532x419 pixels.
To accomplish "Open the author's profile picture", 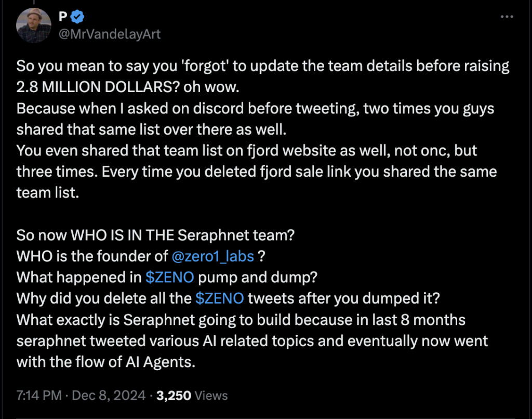I will 34,25.
